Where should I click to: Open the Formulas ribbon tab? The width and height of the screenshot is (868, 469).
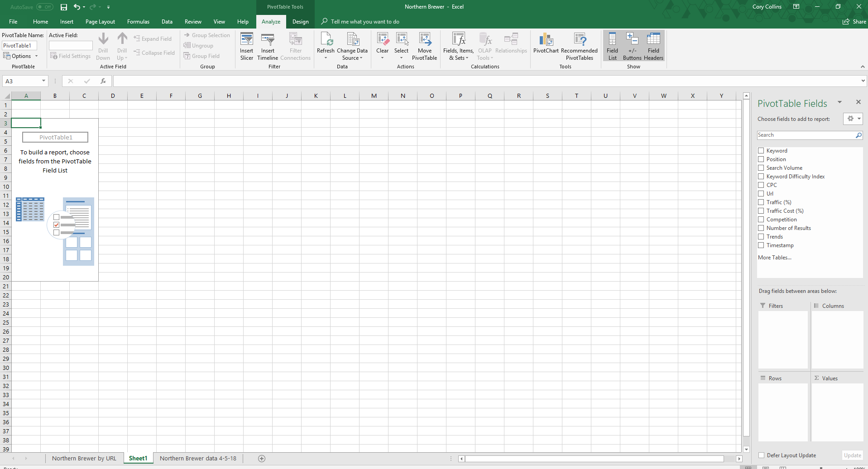point(138,21)
